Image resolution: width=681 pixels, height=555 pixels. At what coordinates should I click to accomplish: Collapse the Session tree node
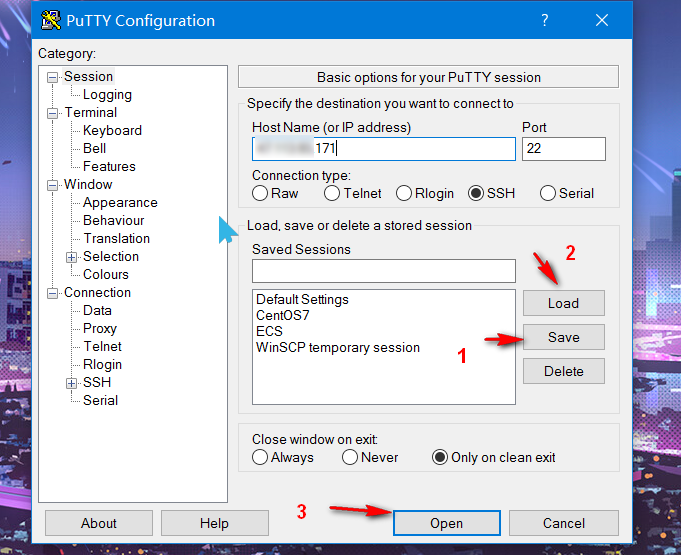click(52, 77)
